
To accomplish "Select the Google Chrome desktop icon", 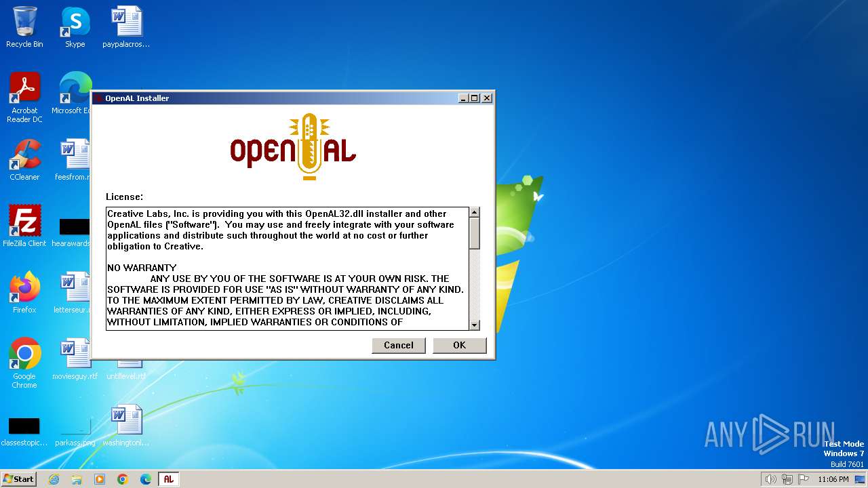I will click(x=24, y=363).
